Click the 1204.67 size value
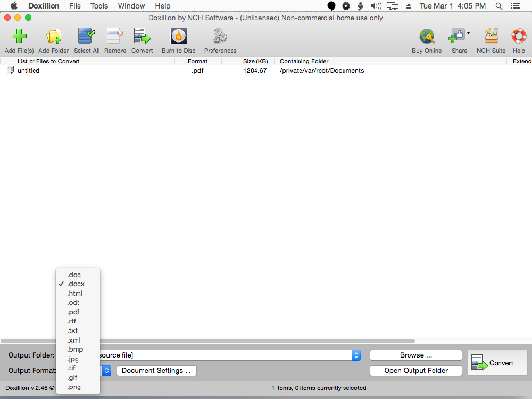Viewport: 532px width, 399px height. coord(255,71)
